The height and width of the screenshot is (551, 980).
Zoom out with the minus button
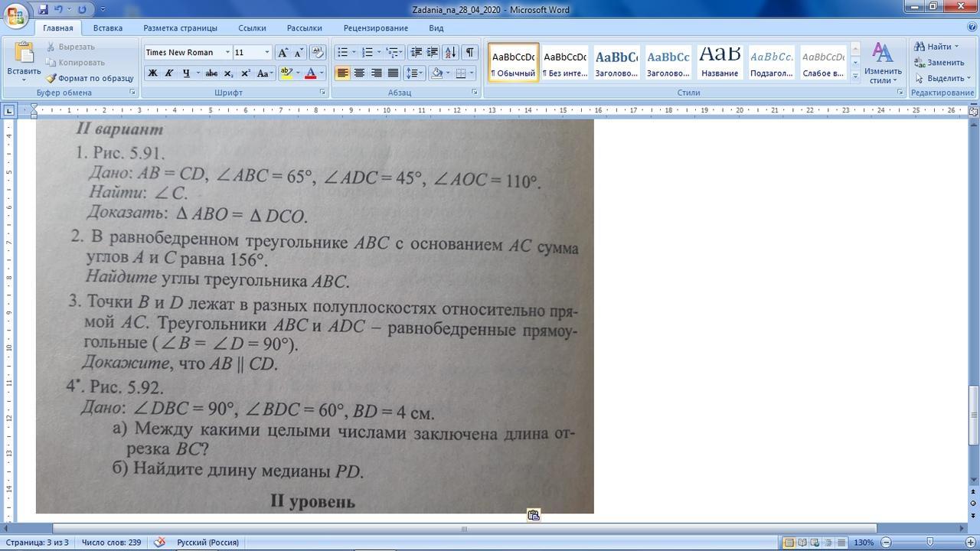click(886, 543)
